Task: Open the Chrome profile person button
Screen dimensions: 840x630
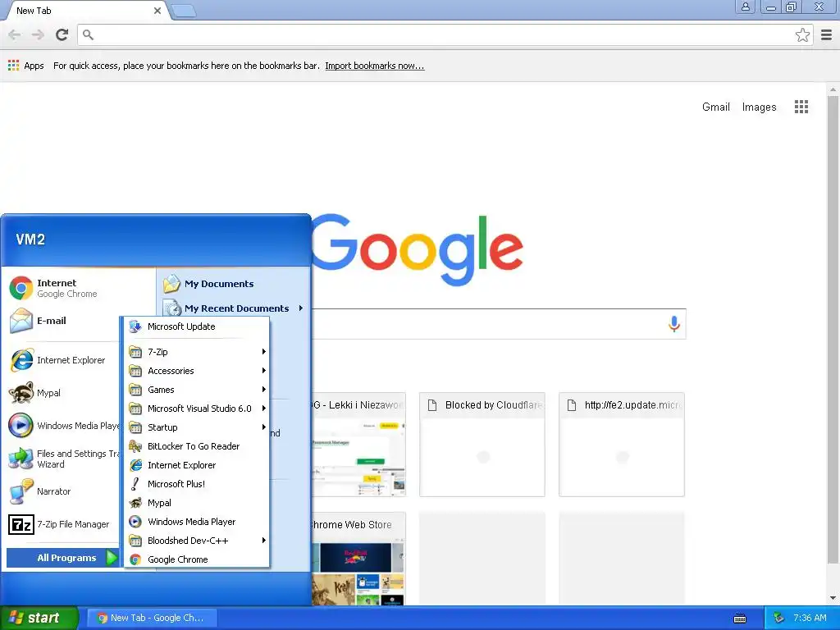Action: pyautogui.click(x=745, y=7)
